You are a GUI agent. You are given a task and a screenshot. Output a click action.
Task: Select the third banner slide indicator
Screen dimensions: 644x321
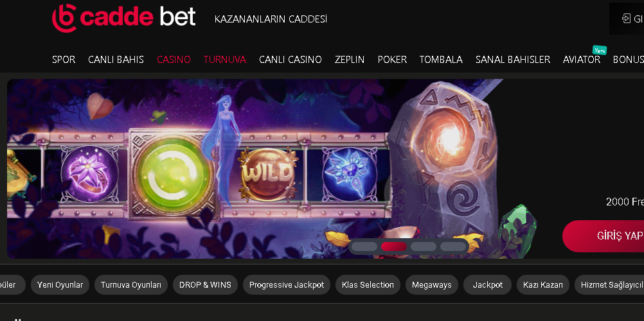pos(424,247)
